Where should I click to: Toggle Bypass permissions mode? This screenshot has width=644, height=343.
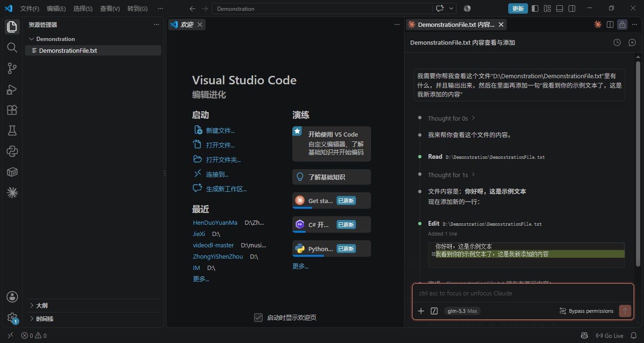point(586,311)
